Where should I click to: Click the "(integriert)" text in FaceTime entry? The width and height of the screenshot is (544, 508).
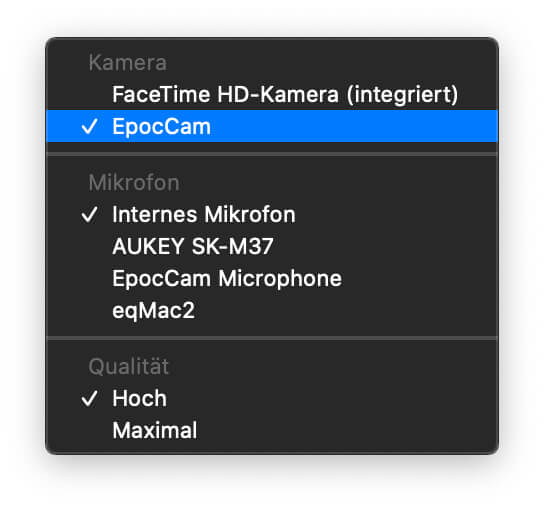click(402, 95)
